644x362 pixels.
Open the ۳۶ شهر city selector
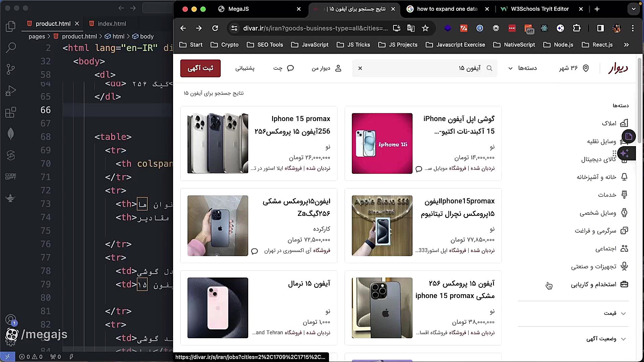(574, 68)
